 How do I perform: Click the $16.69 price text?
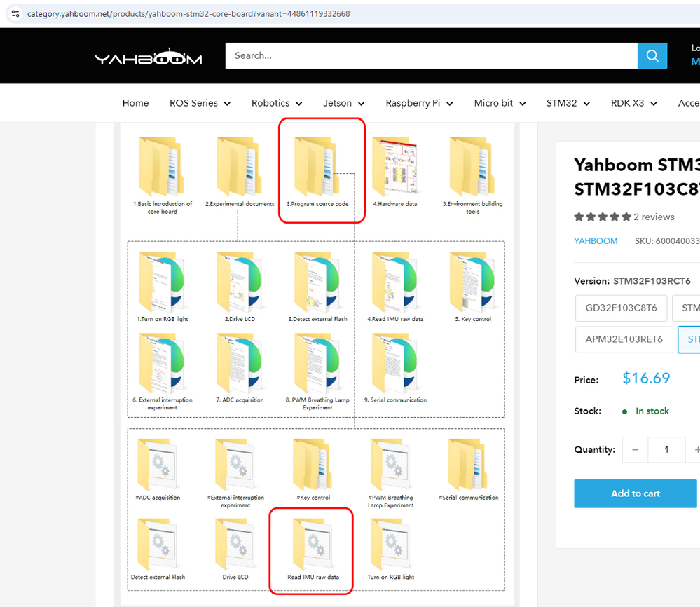pyautogui.click(x=646, y=378)
